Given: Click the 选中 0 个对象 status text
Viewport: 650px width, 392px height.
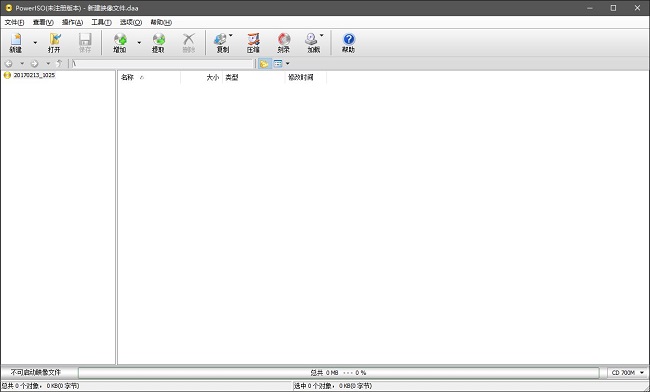Looking at the screenshot, I should (333, 386).
